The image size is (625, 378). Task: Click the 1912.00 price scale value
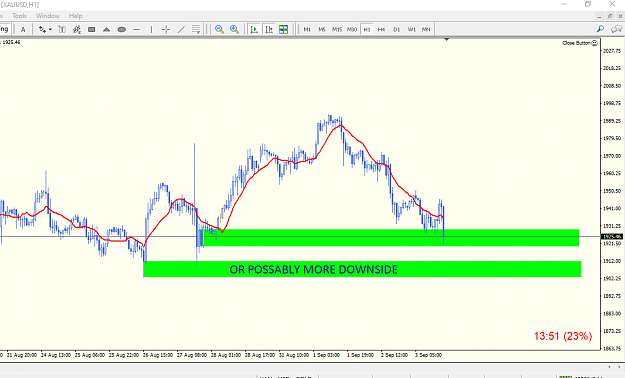[612, 261]
